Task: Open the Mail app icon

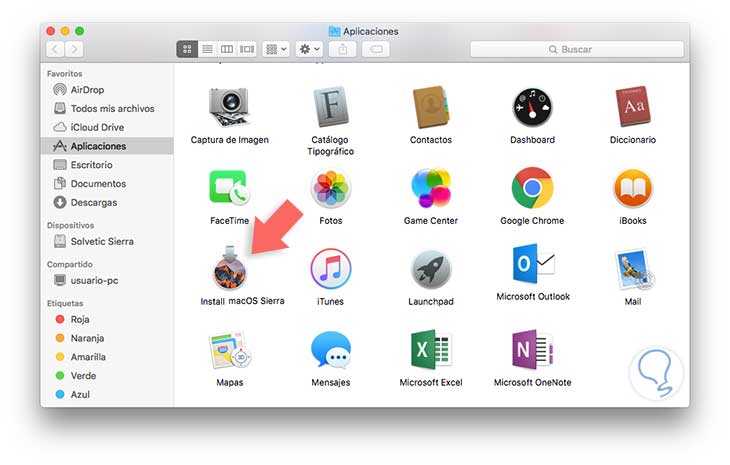Action: tap(634, 269)
